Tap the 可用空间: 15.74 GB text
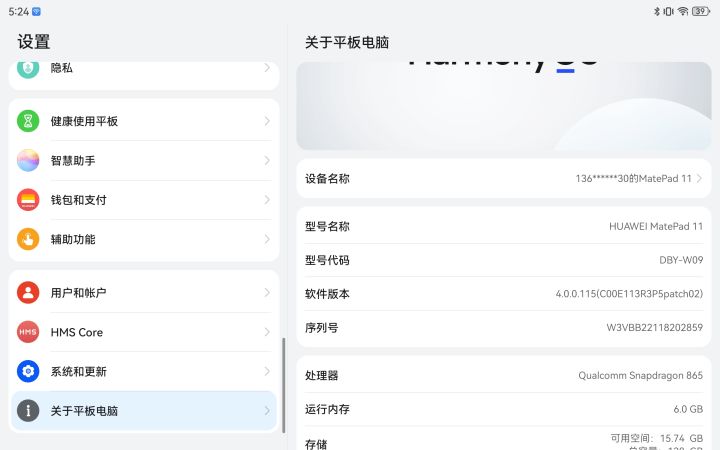This screenshot has width=720, height=450. coord(657,438)
